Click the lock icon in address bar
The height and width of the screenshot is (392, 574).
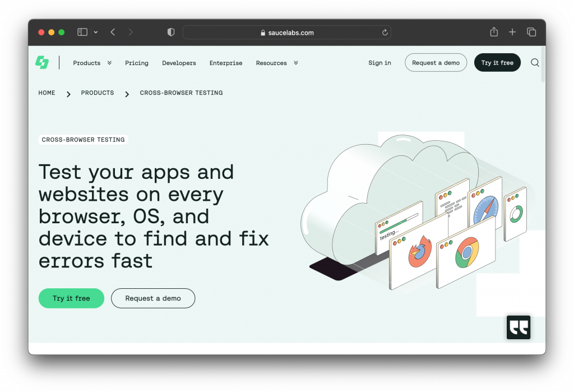click(263, 33)
